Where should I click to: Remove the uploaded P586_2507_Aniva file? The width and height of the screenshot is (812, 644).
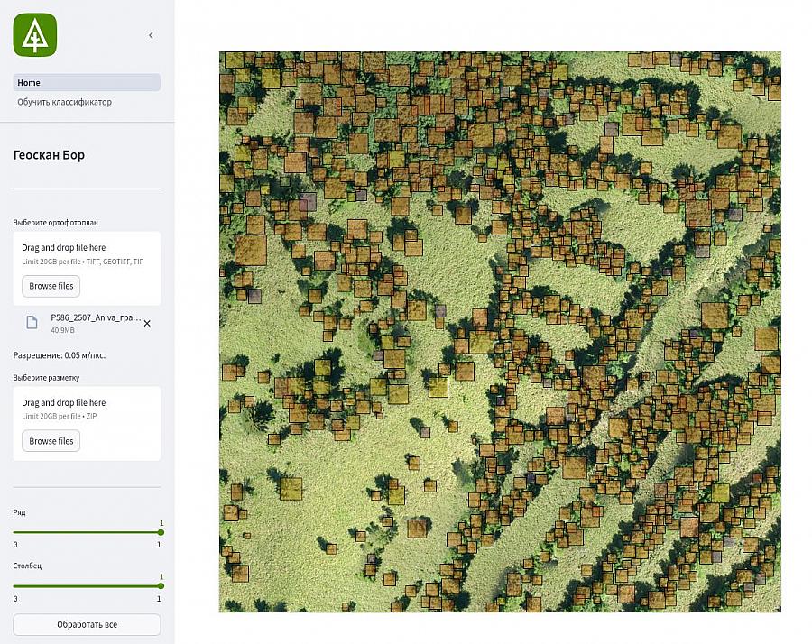147,323
